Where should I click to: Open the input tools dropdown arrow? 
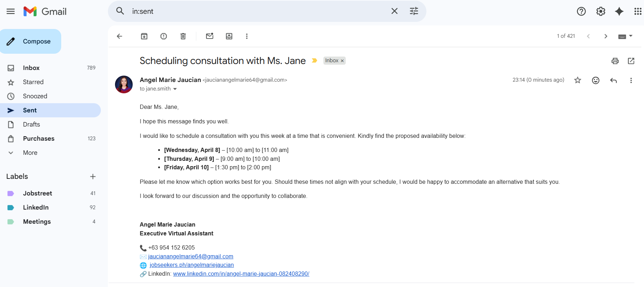pyautogui.click(x=631, y=36)
